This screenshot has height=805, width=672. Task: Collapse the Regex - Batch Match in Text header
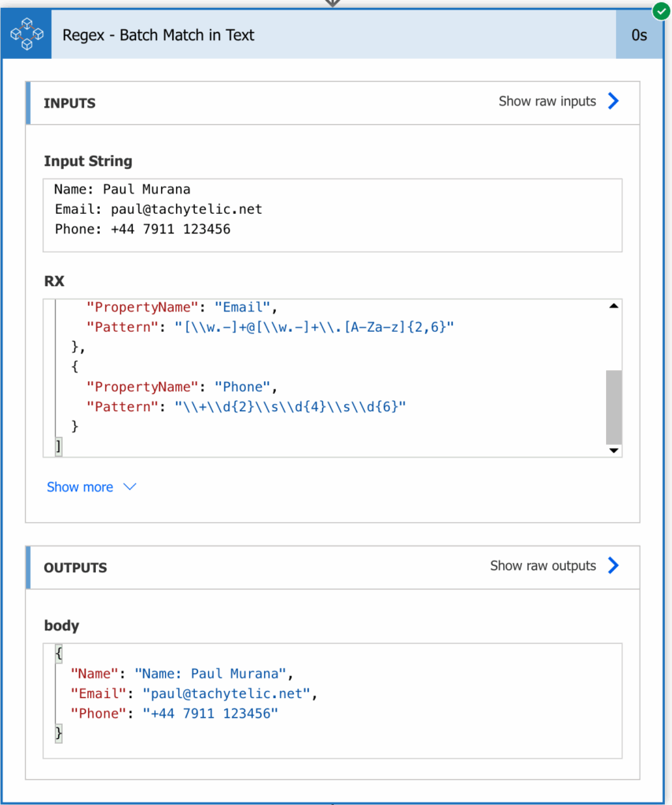point(334,35)
